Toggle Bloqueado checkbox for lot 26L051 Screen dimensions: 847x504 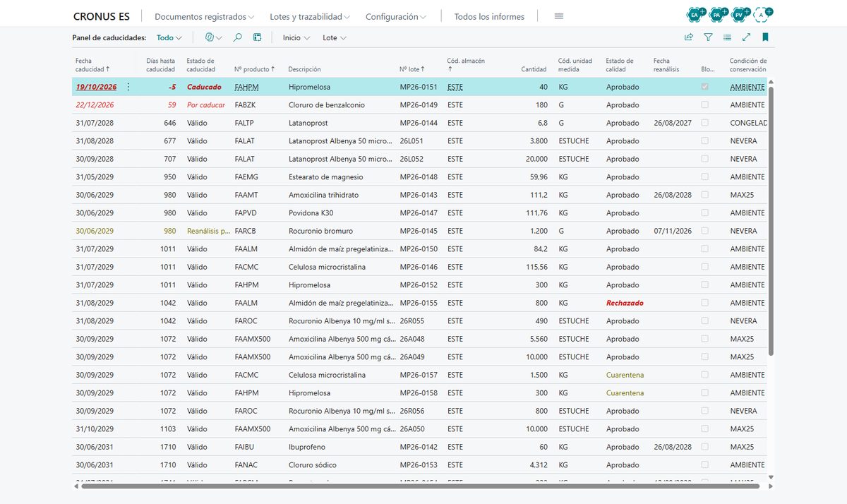(x=705, y=140)
